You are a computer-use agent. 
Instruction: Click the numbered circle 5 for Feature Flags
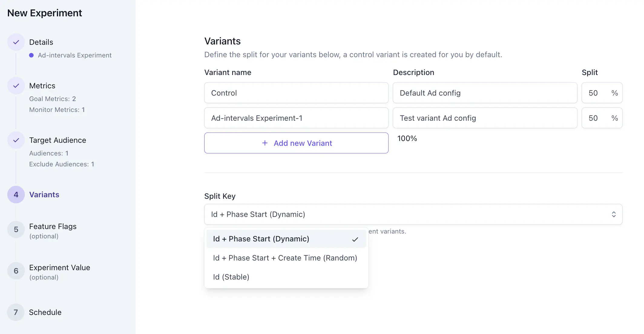(x=16, y=230)
